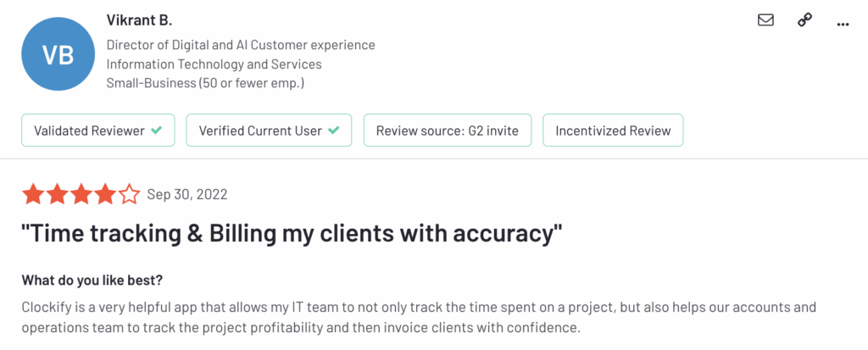The width and height of the screenshot is (868, 350).
Task: Click the Information Technology and Services industry text
Action: 214,64
